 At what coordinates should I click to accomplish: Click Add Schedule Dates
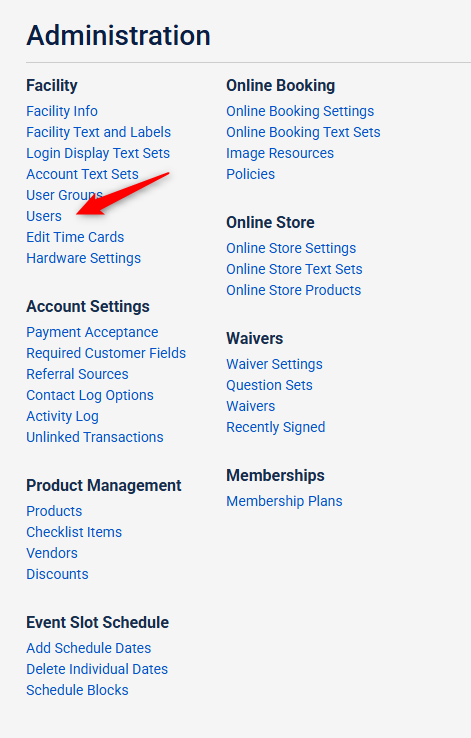pyautogui.click(x=88, y=648)
